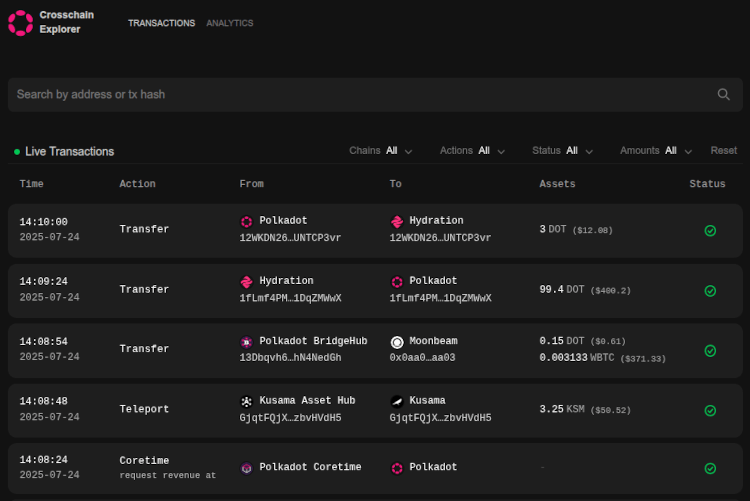Image resolution: width=750 pixels, height=501 pixels.
Task: Switch to the Analytics tab
Action: (229, 23)
